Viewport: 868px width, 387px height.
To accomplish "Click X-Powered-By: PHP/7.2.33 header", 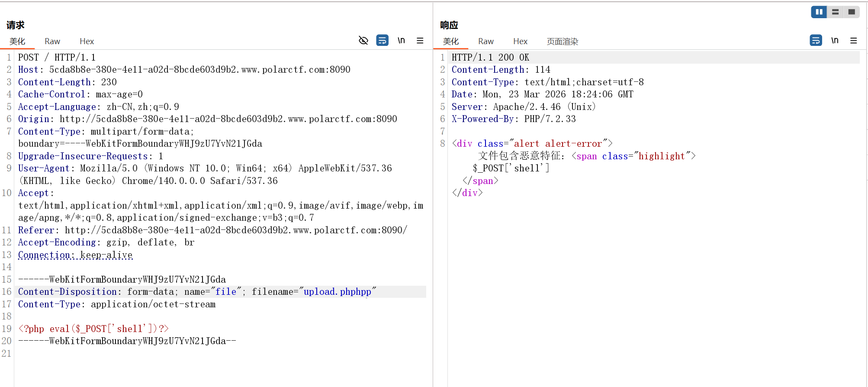I will (514, 119).
